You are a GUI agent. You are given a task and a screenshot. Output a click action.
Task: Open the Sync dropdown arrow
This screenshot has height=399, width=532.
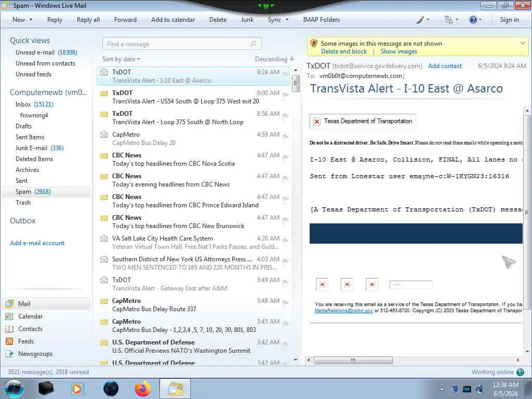tap(287, 20)
